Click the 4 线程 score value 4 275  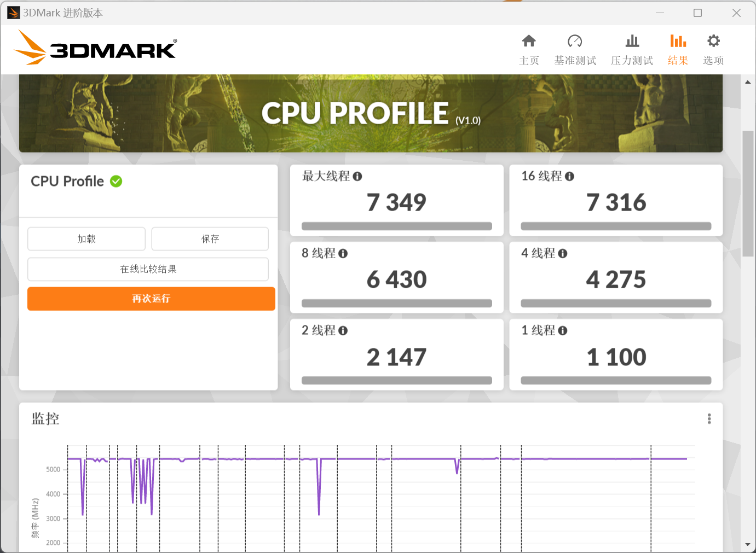(x=616, y=280)
